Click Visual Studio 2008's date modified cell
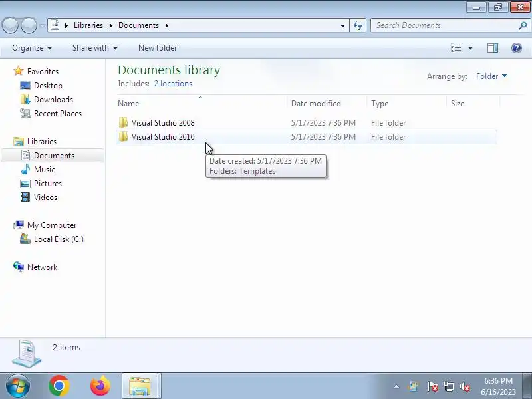The image size is (532, 399). tap(323, 123)
